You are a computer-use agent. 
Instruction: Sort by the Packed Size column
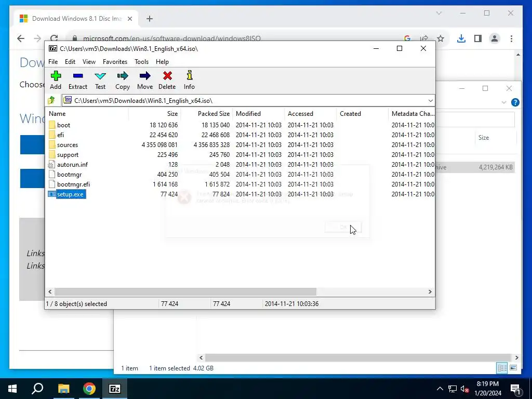click(x=207, y=114)
